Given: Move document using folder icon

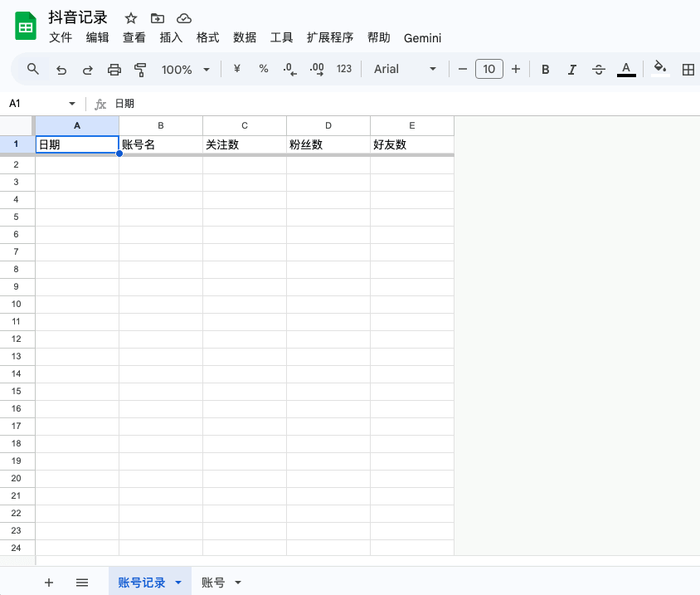Looking at the screenshot, I should point(158,18).
